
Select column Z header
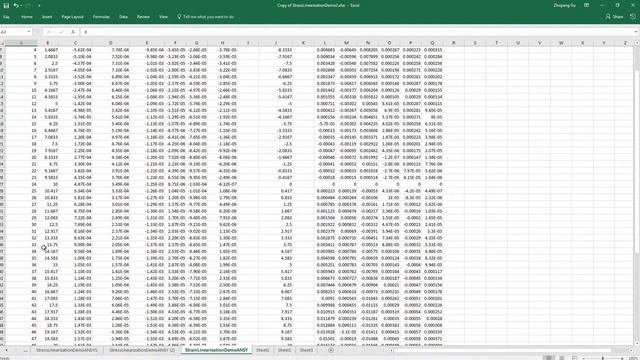[x=625, y=43]
